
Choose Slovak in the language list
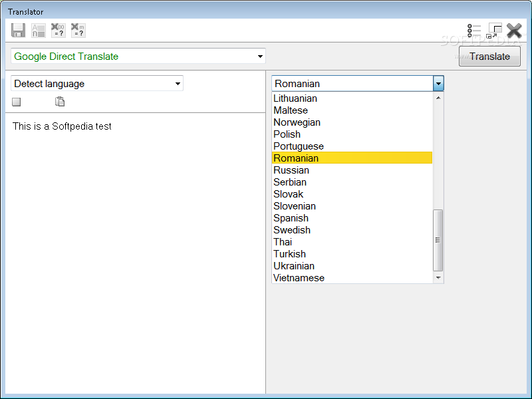352,194
